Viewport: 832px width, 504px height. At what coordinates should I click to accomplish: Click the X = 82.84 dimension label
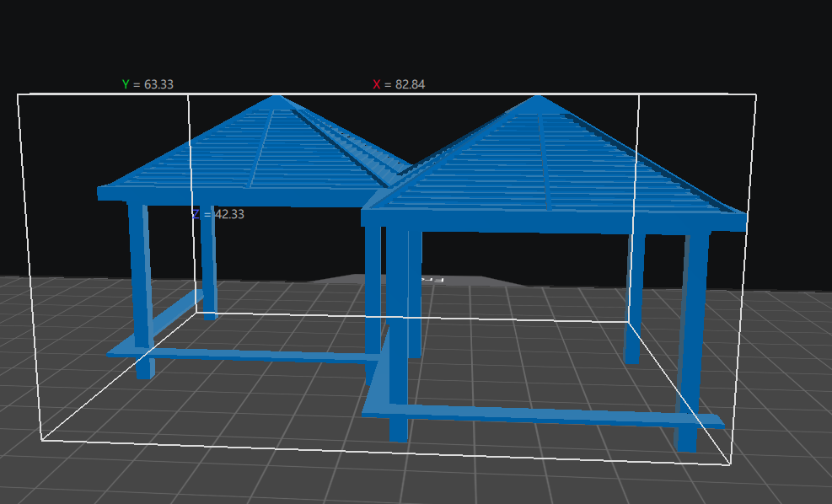399,84
